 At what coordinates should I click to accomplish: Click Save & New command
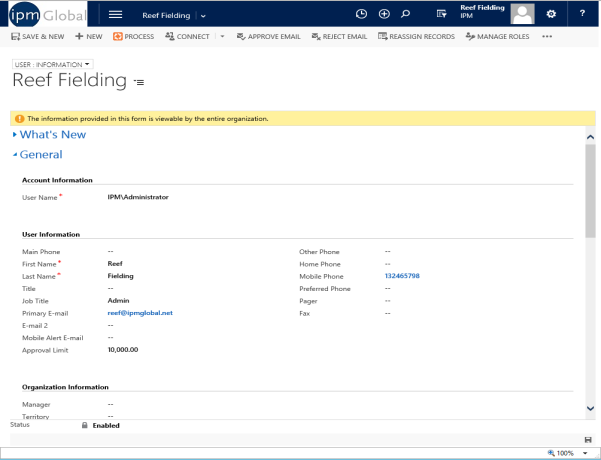click(x=38, y=36)
